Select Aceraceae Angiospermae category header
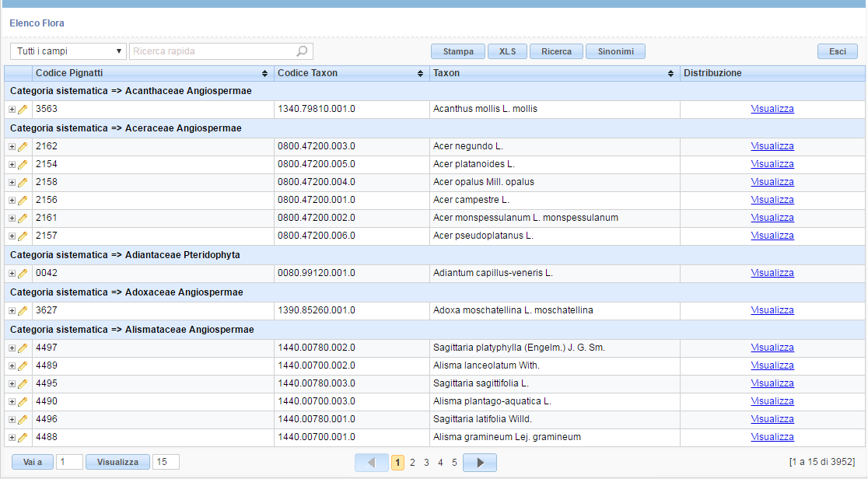 pyautogui.click(x=435, y=128)
